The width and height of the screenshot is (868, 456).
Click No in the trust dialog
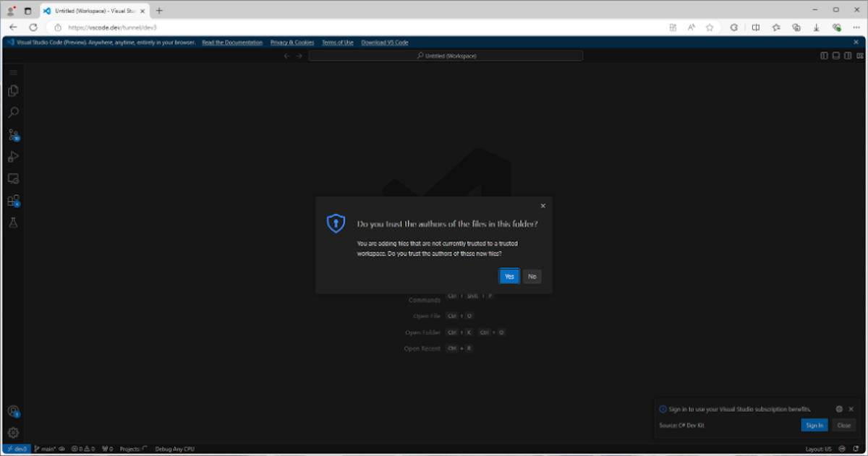(532, 276)
